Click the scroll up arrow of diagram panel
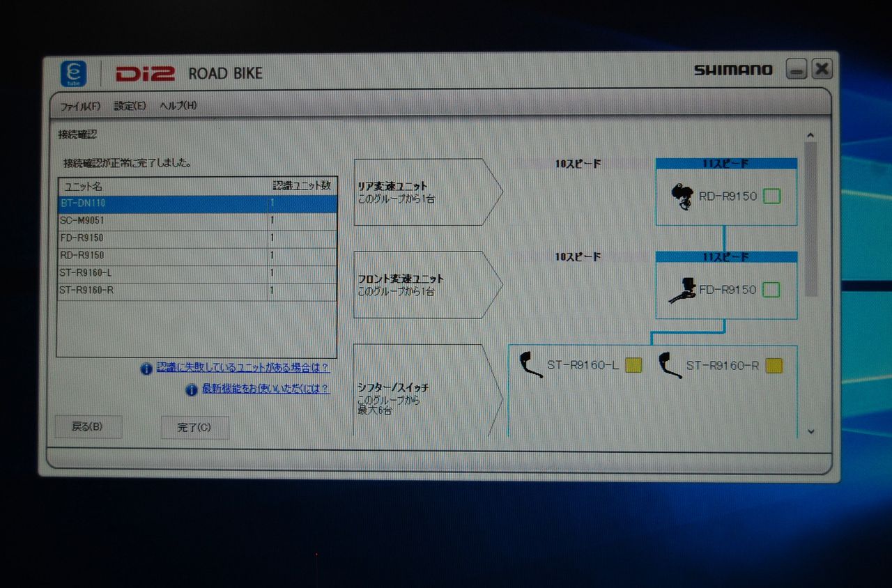 [x=810, y=135]
